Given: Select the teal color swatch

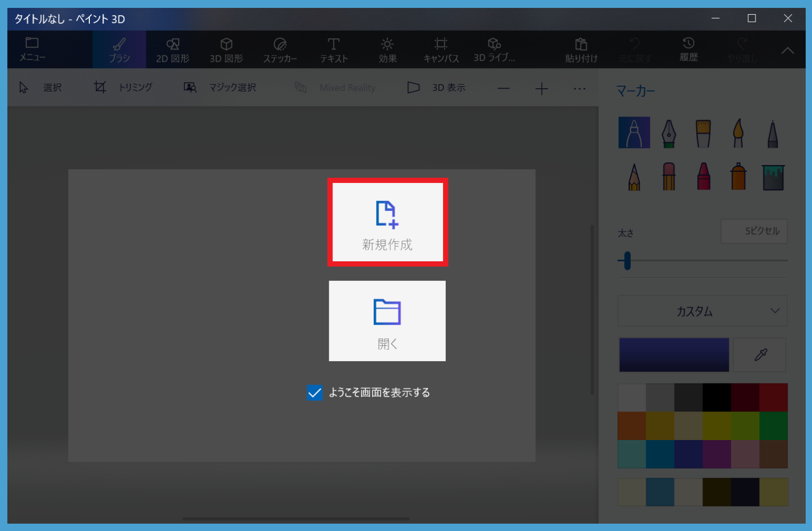Looking at the screenshot, I should [632, 454].
